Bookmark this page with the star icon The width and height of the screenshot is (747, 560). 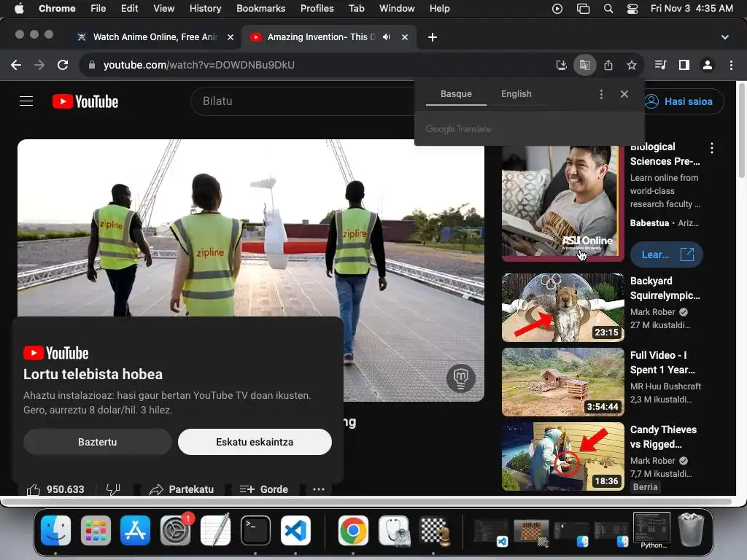632,65
